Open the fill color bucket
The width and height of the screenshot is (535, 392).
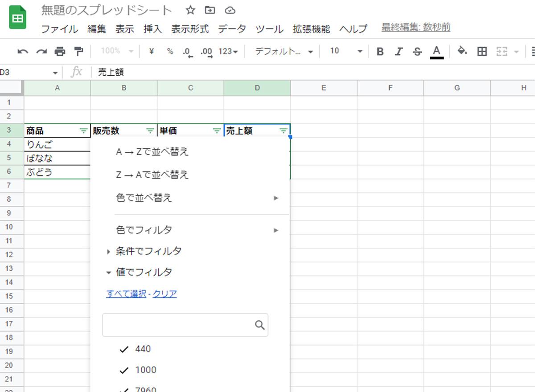[x=462, y=51]
